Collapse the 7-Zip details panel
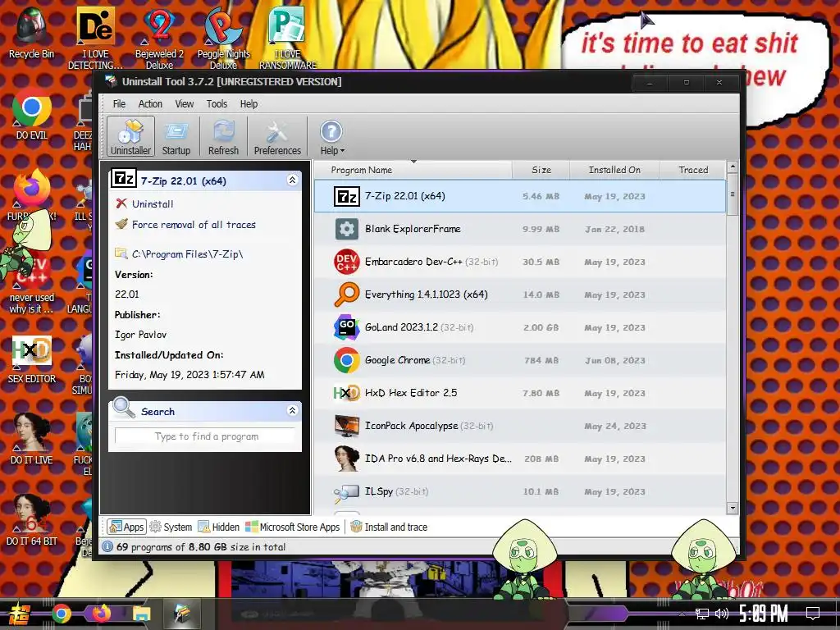Viewport: 840px width, 630px height. (x=293, y=180)
